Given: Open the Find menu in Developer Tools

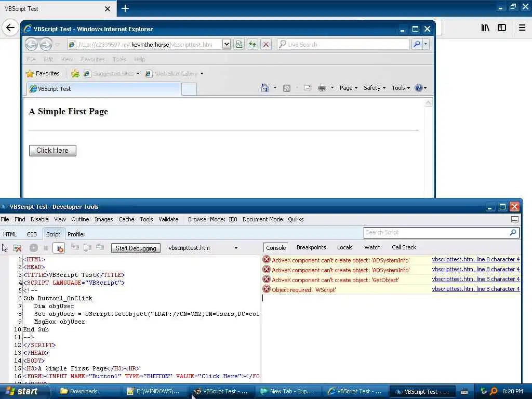Looking at the screenshot, I should coord(20,219).
